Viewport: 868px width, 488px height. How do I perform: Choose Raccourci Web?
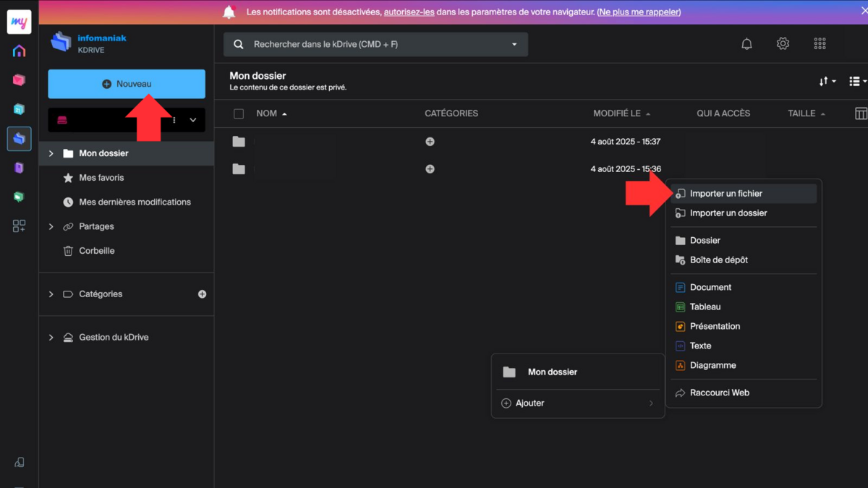(744, 393)
